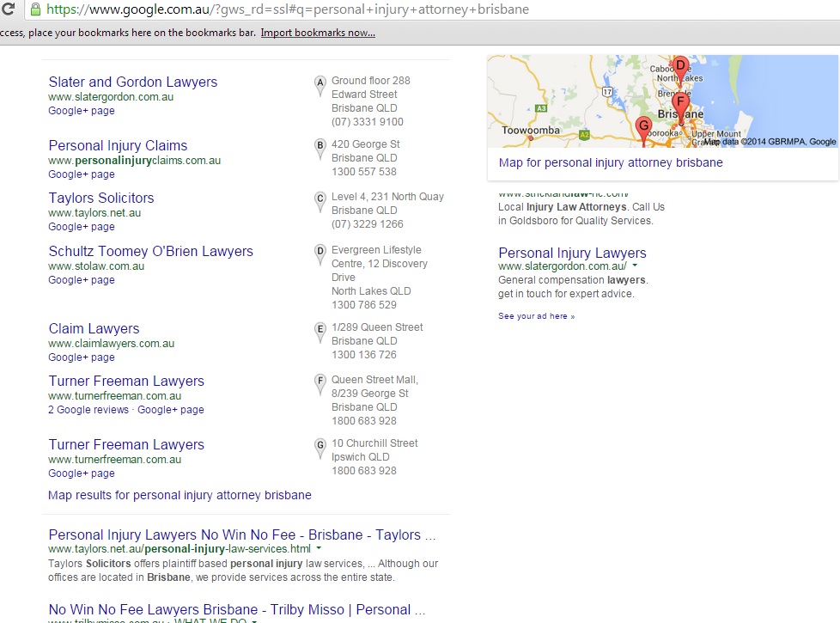Click phone number (07) 3229 1266
Image resolution: width=840 pixels, height=623 pixels.
click(x=368, y=224)
